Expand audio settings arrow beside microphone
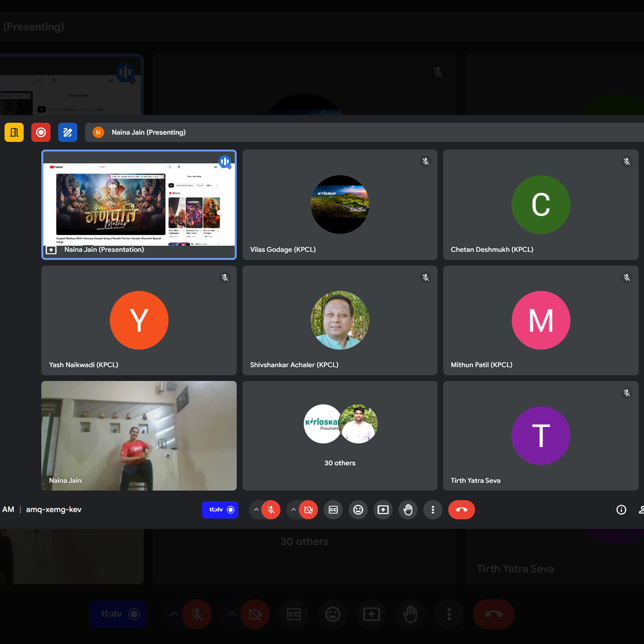 coord(256,510)
